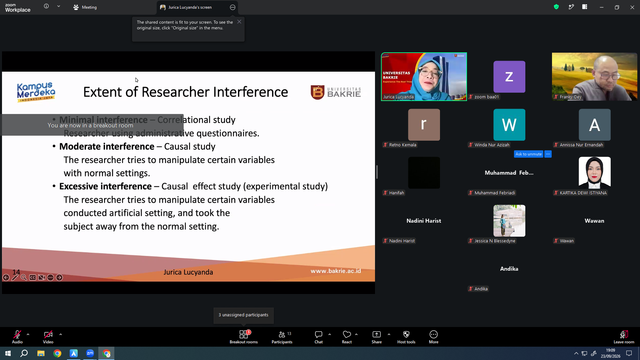
Task: Select Annissa Nur Ernandah avatar tile
Action: 594,124
